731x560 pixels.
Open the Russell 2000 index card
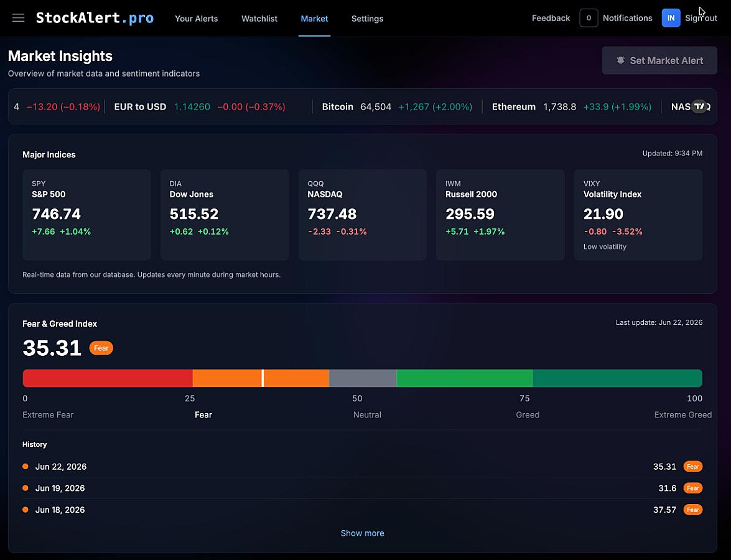pos(500,215)
